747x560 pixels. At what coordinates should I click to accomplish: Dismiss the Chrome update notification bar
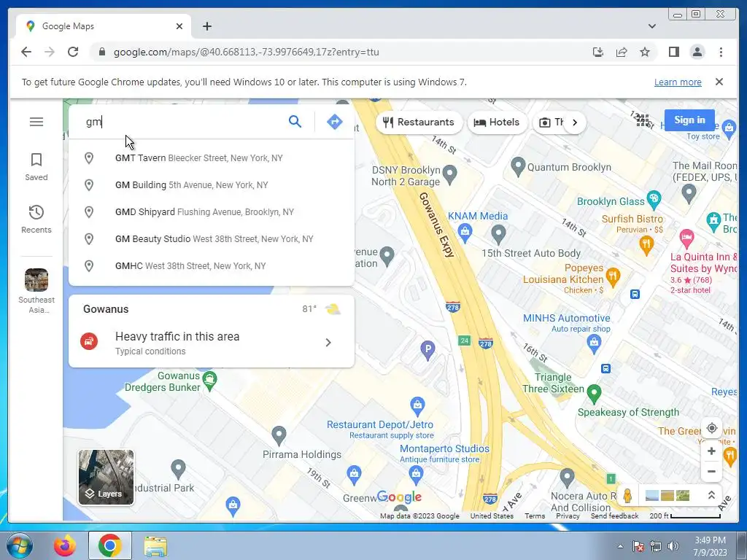[x=719, y=82]
